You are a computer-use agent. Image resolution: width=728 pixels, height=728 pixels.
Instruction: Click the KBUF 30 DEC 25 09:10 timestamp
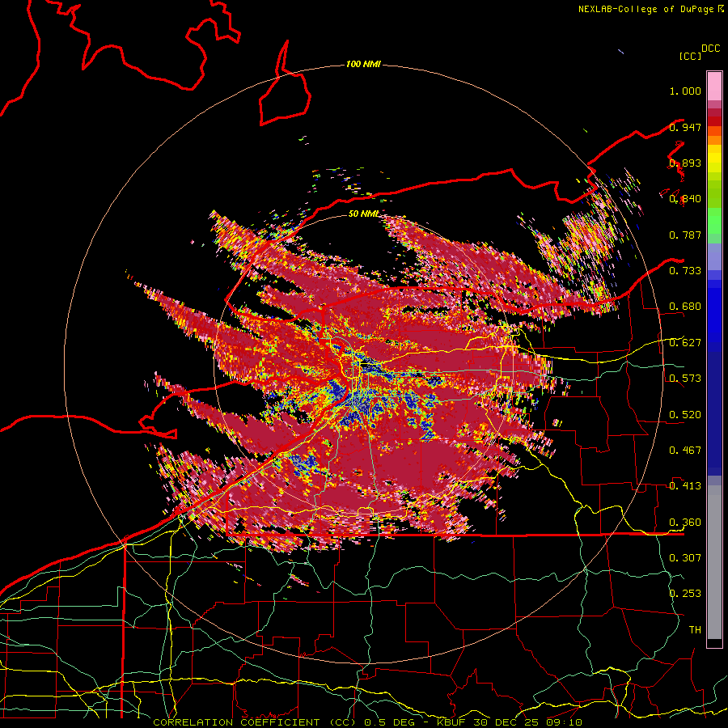tap(510, 722)
